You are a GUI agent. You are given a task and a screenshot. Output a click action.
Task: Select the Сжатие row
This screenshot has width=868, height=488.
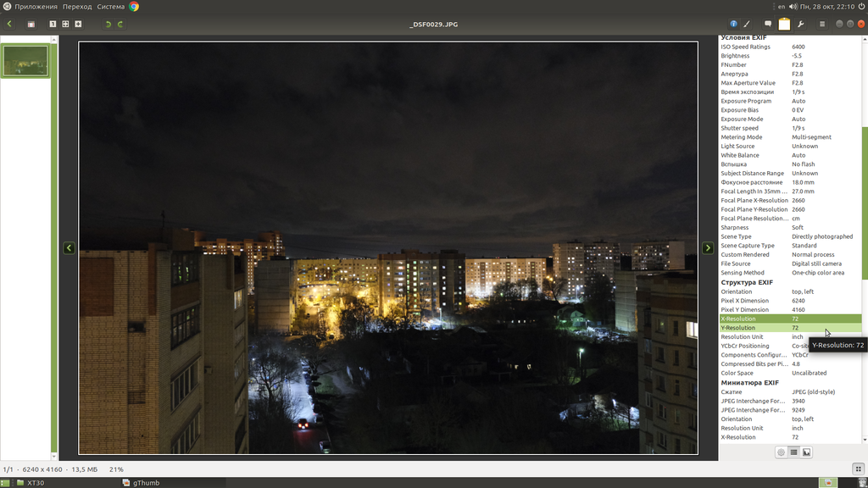[x=791, y=391]
